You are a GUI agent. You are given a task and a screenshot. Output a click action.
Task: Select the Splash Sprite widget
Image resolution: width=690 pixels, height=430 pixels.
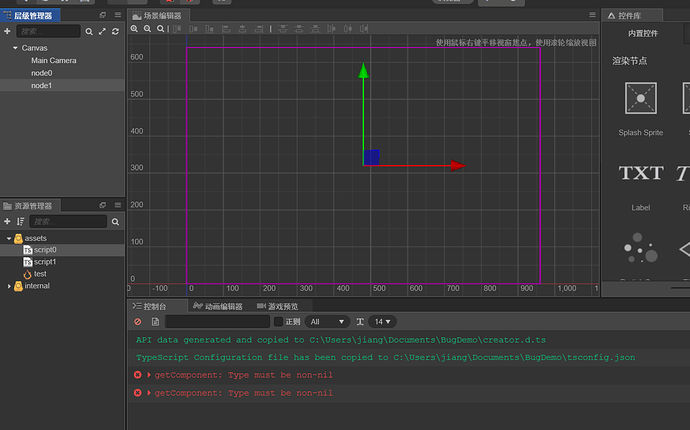[x=641, y=98]
